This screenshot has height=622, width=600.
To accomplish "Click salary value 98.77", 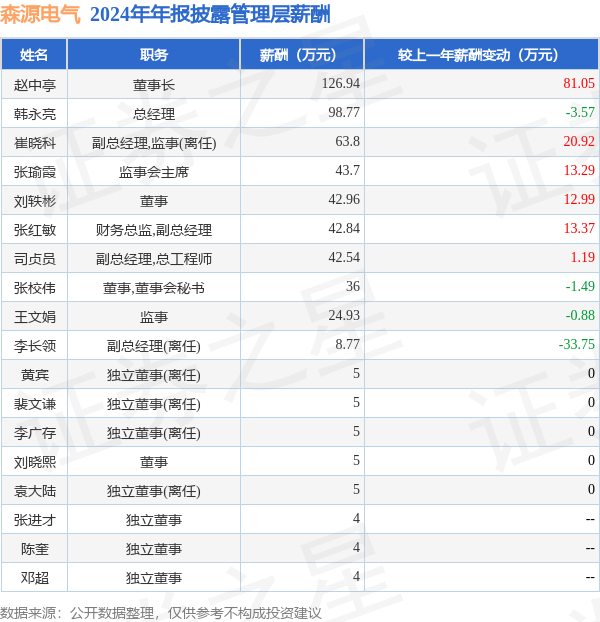I will point(344,112).
